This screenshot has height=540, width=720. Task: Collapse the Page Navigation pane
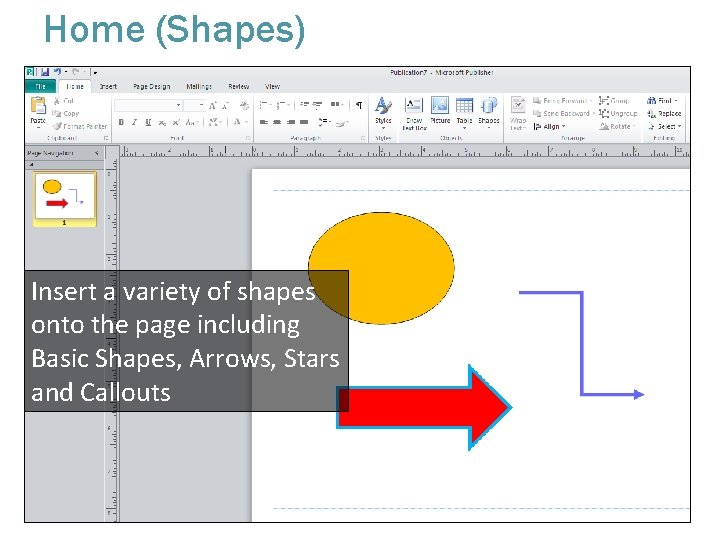[96, 153]
